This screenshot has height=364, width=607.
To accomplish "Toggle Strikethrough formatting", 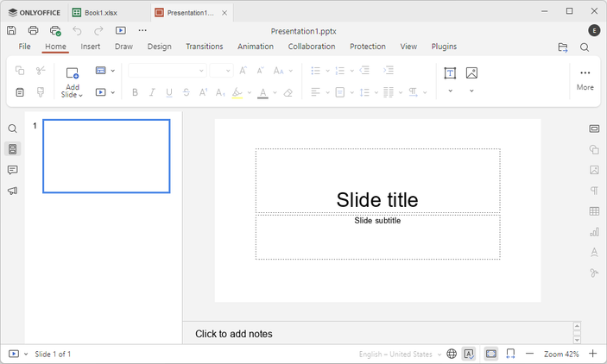I will (x=187, y=92).
